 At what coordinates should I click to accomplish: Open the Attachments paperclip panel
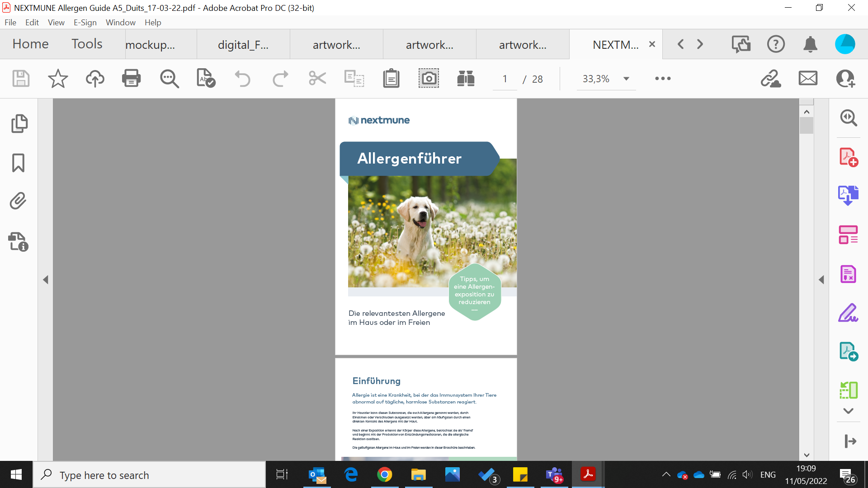[18, 201]
